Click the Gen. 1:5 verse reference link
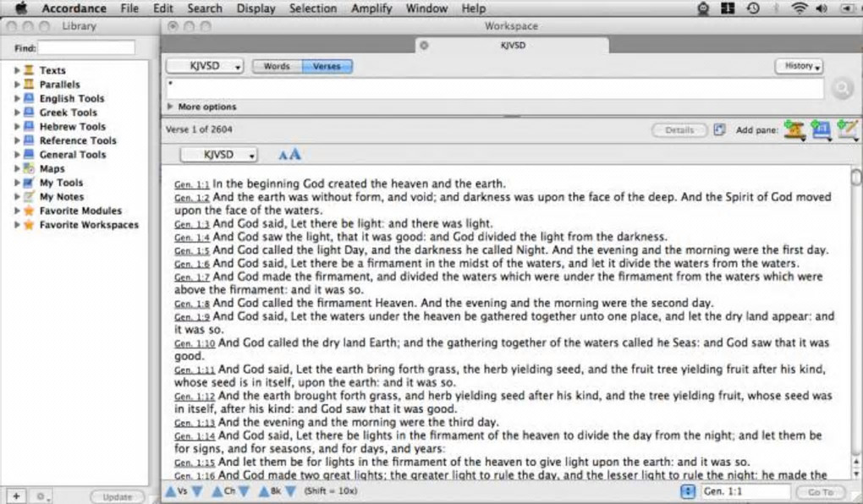863x504 pixels. [192, 250]
